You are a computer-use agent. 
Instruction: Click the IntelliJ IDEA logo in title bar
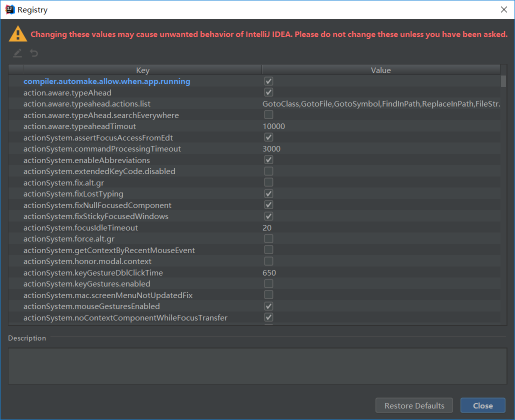10,9
